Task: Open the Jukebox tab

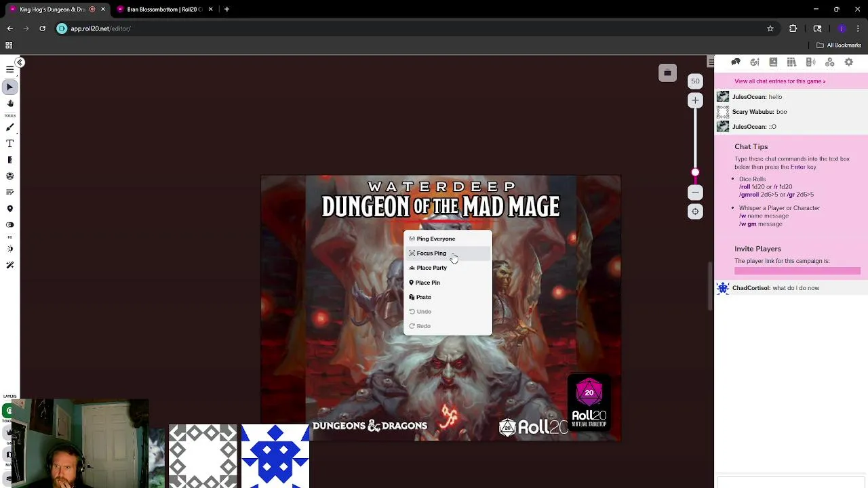Action: click(810, 62)
